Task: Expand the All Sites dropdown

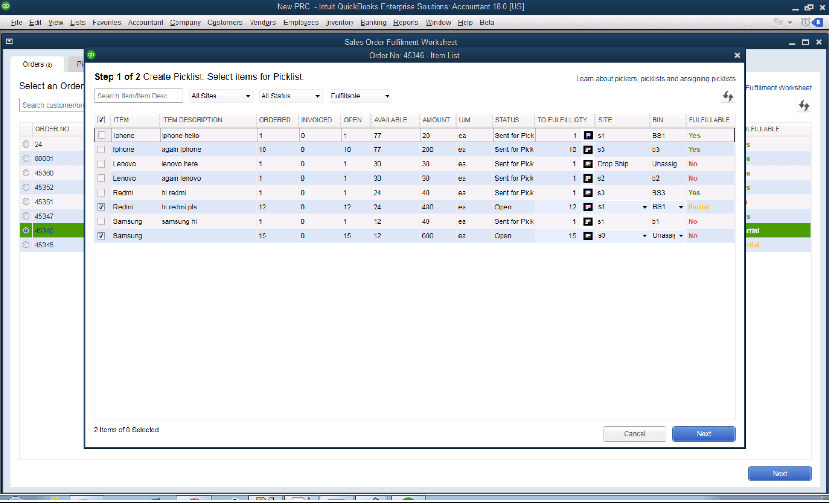Action: tap(221, 96)
